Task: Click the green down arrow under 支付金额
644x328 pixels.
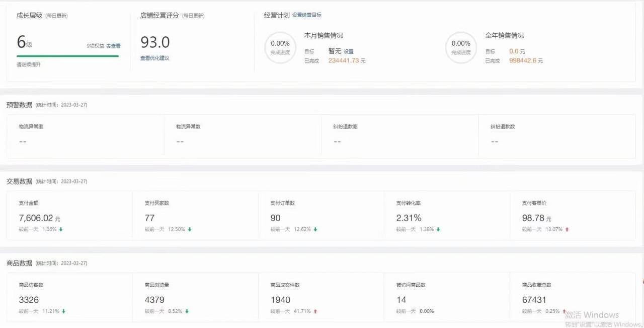Action: [x=61, y=229]
